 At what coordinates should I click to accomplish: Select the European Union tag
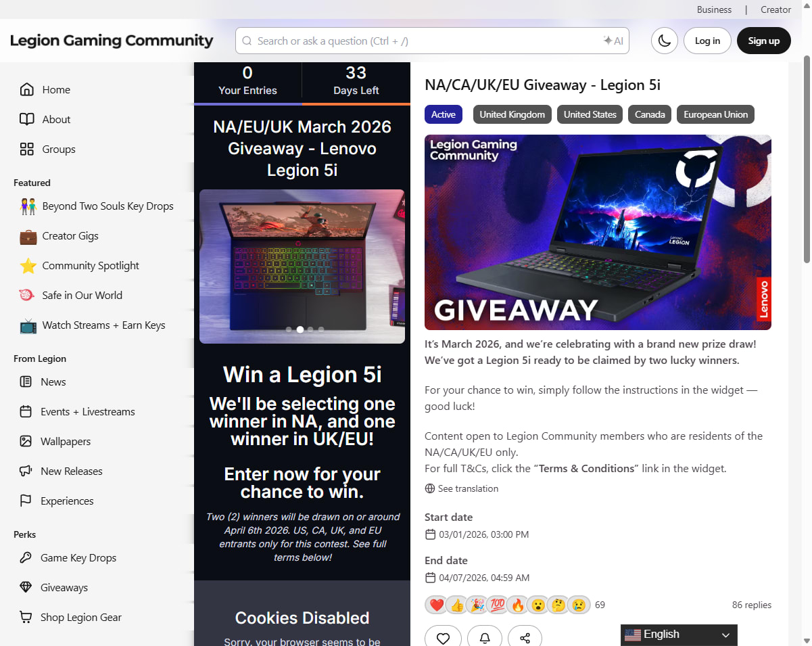coord(715,114)
